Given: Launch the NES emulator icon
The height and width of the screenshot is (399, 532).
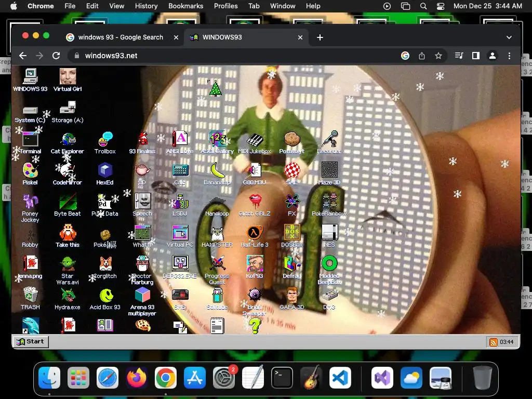Looking at the screenshot, I should [x=329, y=236].
